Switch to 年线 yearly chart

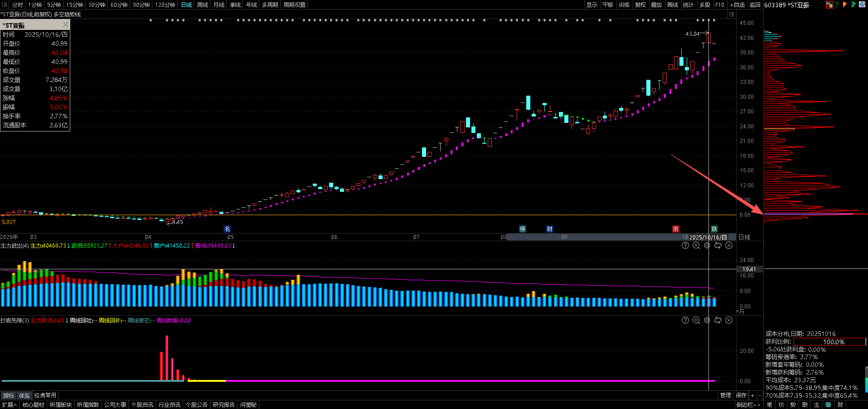[x=252, y=5]
